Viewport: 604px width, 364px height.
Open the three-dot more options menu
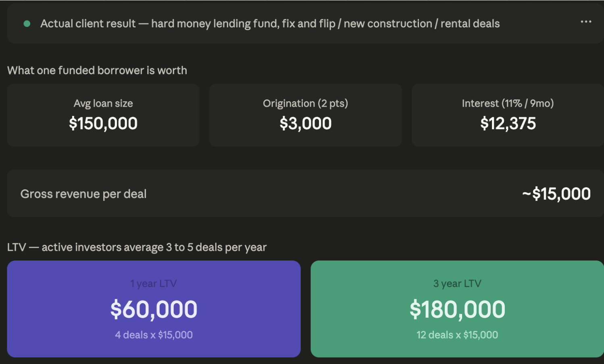pos(585,22)
